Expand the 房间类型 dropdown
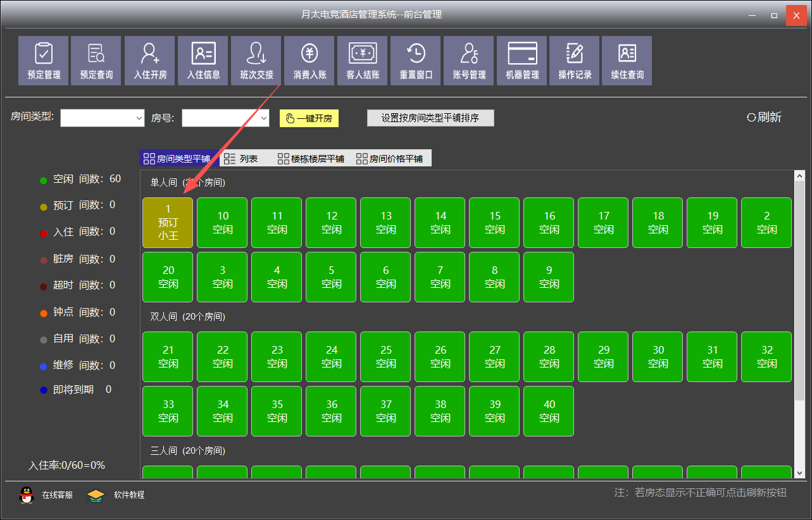 click(139, 118)
